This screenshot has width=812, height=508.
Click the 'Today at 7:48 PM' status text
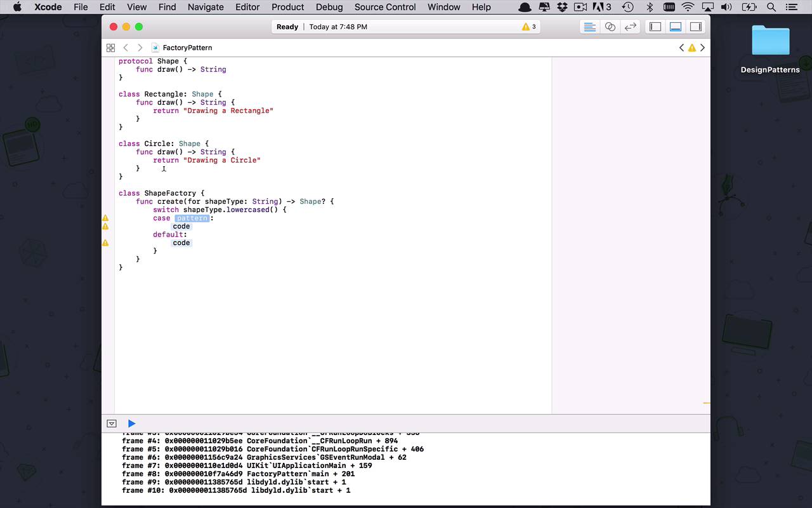coord(338,27)
